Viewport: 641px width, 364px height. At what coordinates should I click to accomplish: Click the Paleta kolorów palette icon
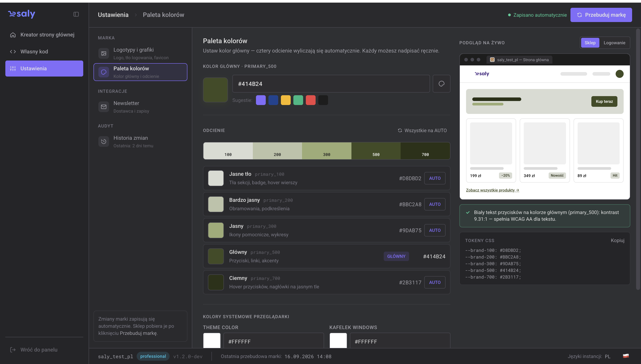[x=103, y=72]
